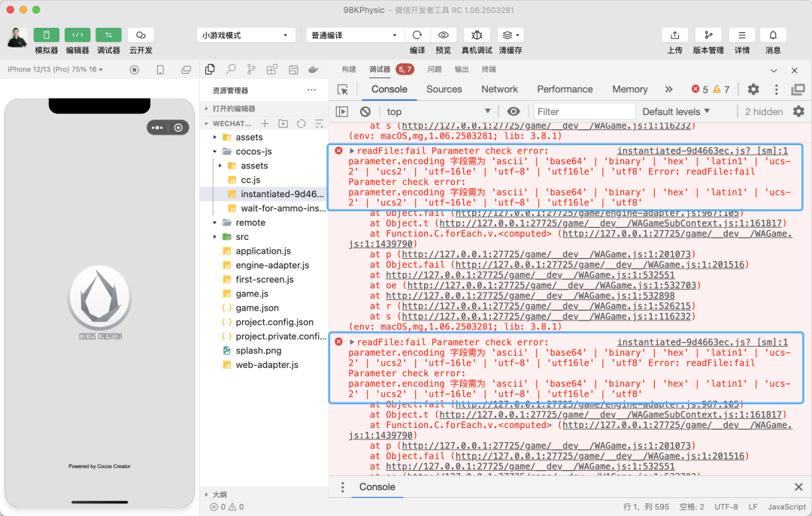Open the resource manager more options (...)
The height and width of the screenshot is (516, 812).
coord(311,90)
